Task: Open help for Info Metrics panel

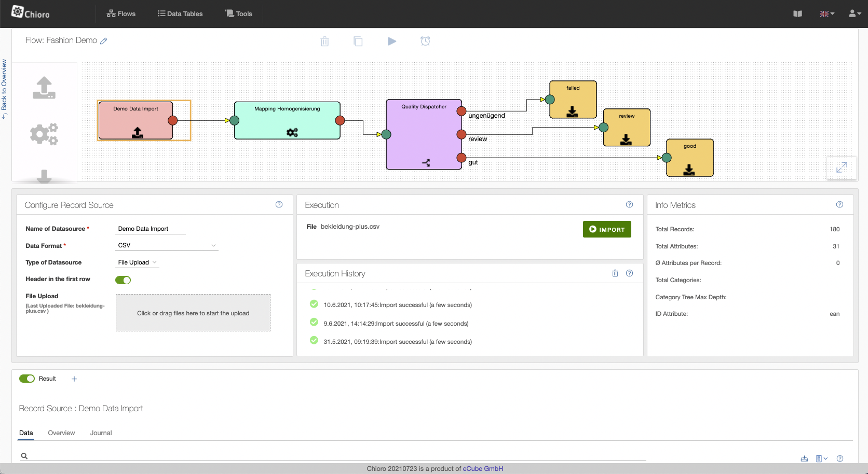Action: click(839, 204)
